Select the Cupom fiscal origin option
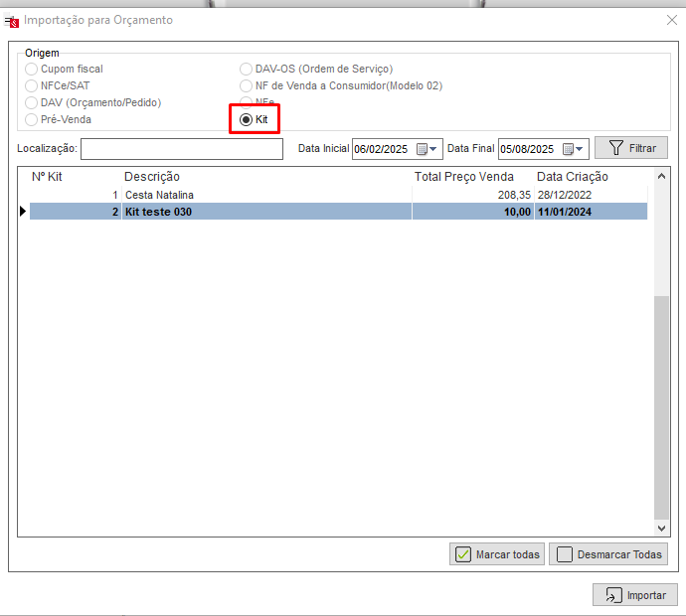This screenshot has width=686, height=616. (x=33, y=70)
